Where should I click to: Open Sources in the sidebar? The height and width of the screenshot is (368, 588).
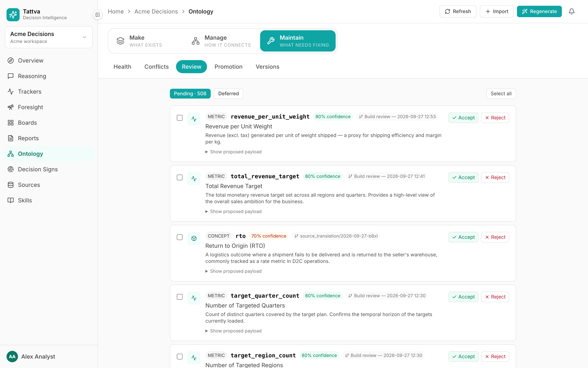[x=49, y=185]
